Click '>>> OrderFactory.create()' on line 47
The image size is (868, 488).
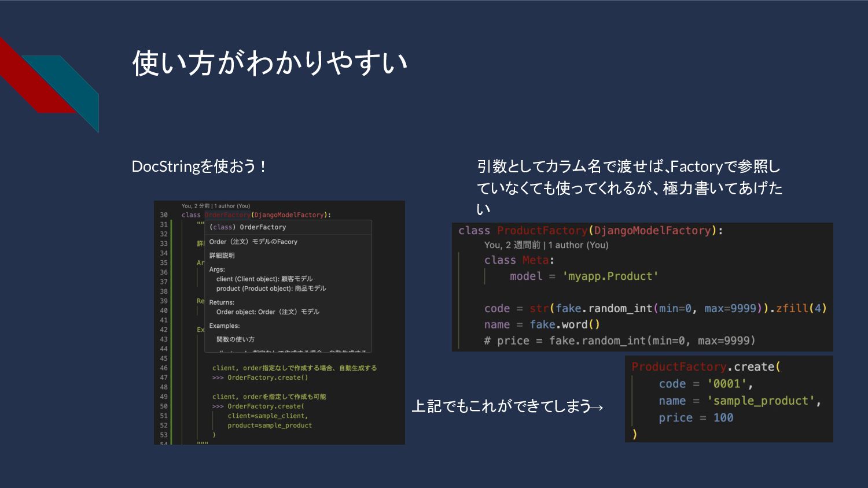tap(260, 378)
